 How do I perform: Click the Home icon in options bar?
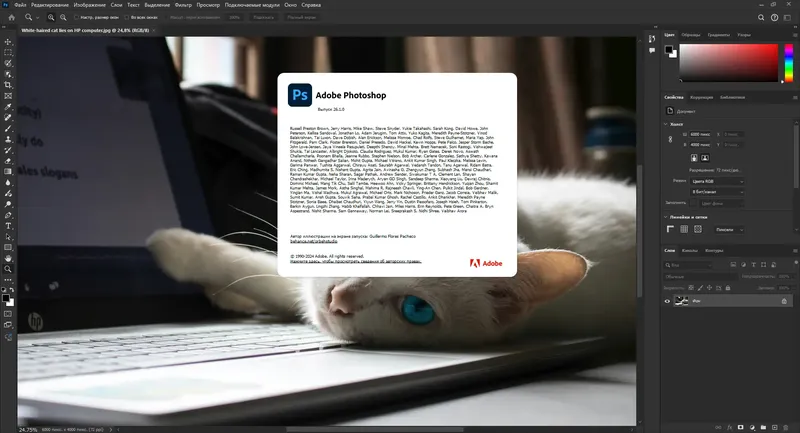pyautogui.click(x=12, y=17)
